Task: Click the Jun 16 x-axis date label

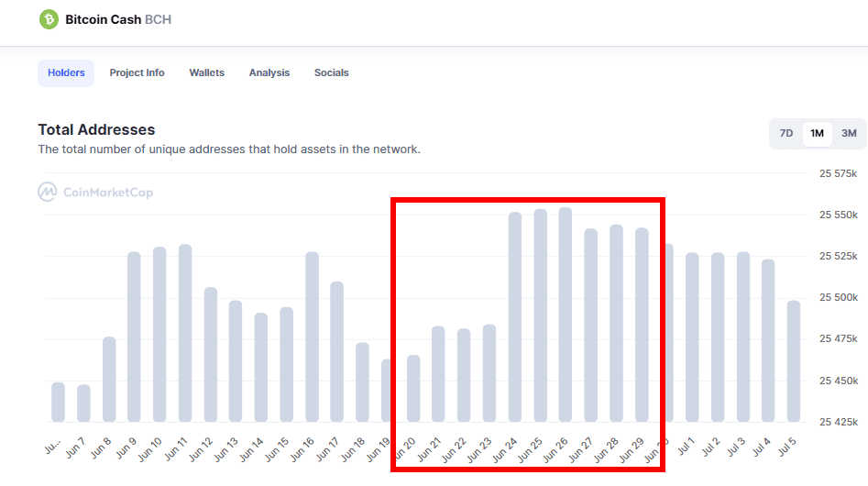Action: tap(302, 449)
